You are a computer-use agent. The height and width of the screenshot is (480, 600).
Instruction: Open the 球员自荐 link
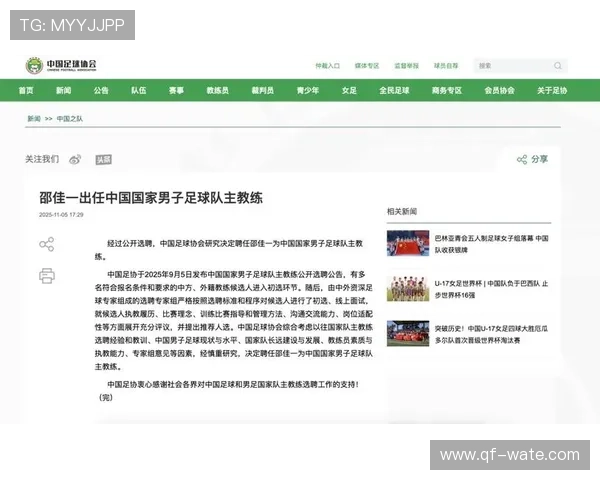coord(446,66)
